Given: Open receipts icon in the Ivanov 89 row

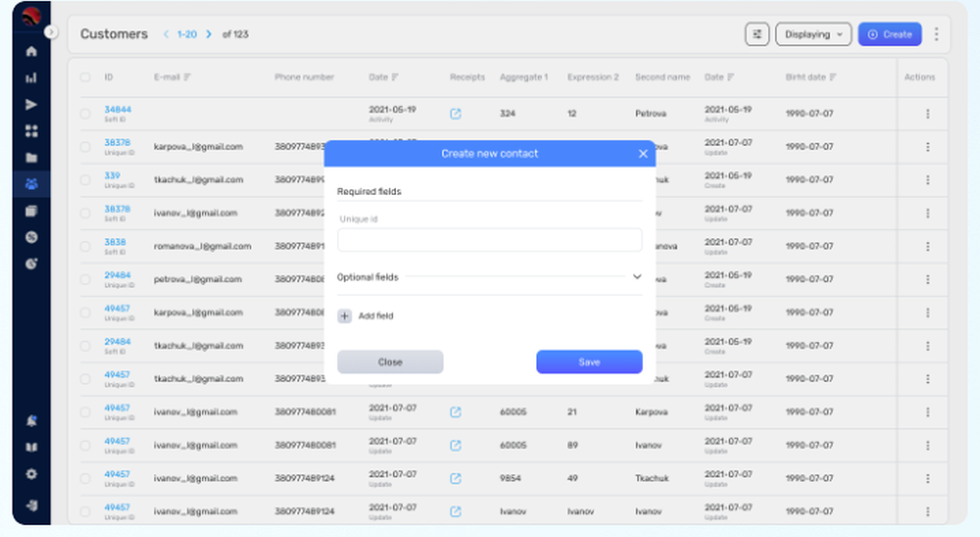Looking at the screenshot, I should pos(456,445).
